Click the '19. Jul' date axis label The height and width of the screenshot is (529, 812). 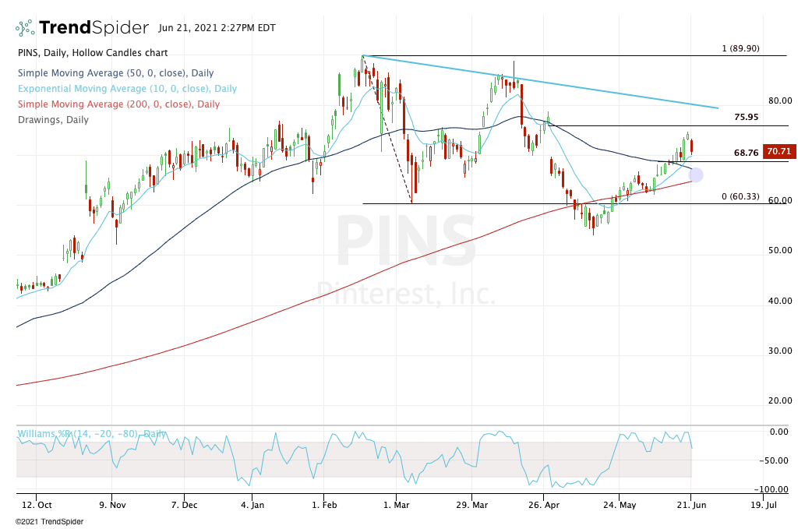coord(764,505)
